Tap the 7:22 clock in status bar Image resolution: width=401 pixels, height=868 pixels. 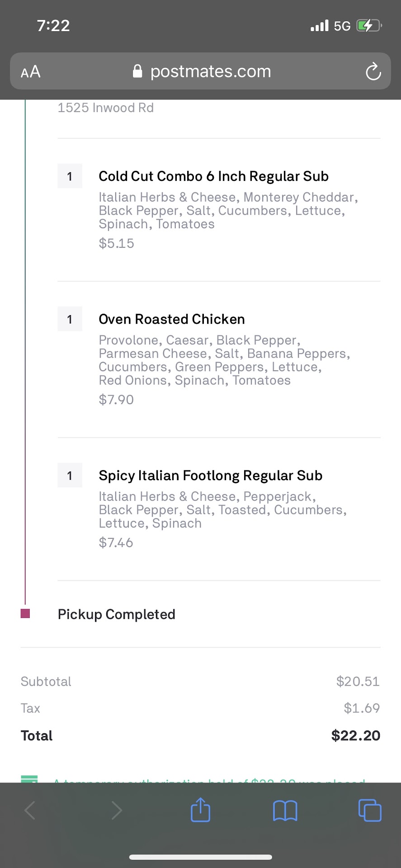pyautogui.click(x=53, y=26)
